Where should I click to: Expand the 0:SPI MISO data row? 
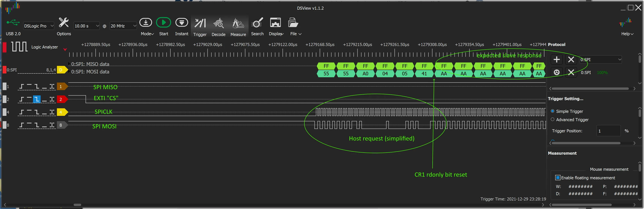[69, 64]
